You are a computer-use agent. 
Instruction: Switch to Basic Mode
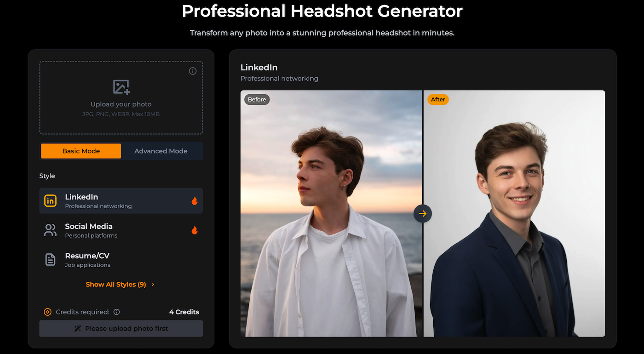(81, 151)
